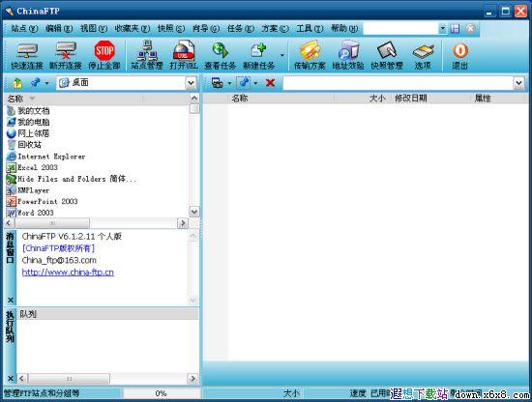Sort local list by 名称 header

pyautogui.click(x=74, y=99)
